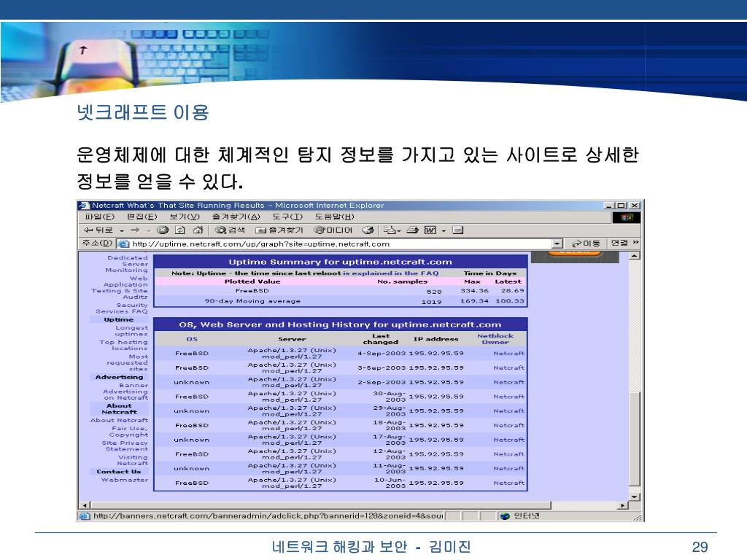Click the horizontal scrollbar left arrow

85,505
